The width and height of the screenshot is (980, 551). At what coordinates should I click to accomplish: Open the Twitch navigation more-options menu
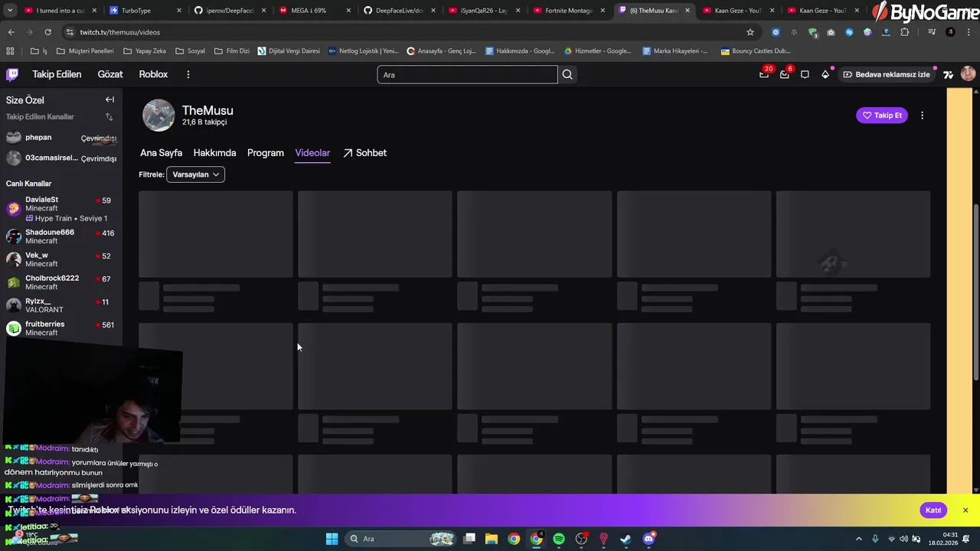point(188,74)
